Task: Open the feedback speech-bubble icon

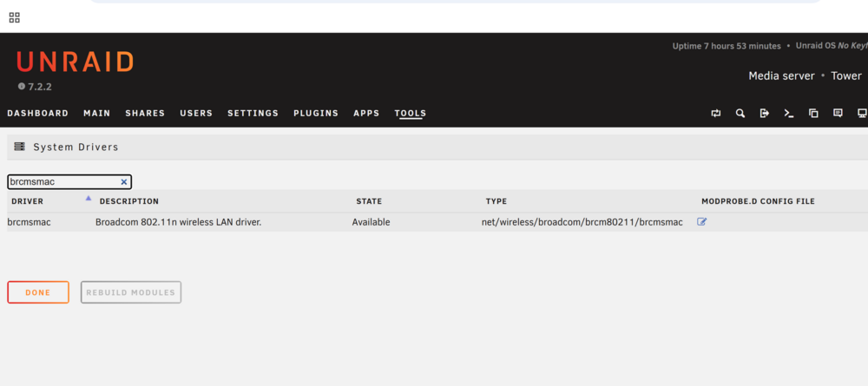Action: point(838,114)
